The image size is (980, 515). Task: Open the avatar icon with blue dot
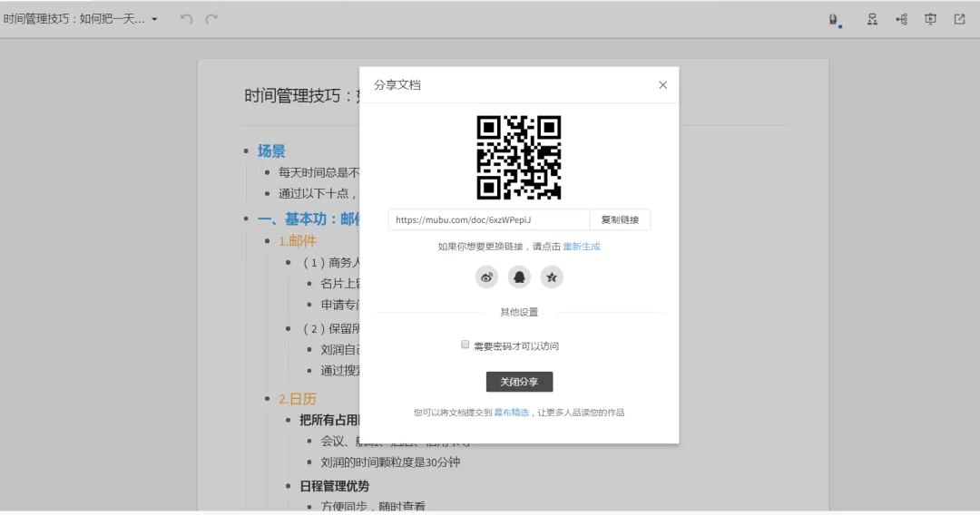click(x=835, y=20)
